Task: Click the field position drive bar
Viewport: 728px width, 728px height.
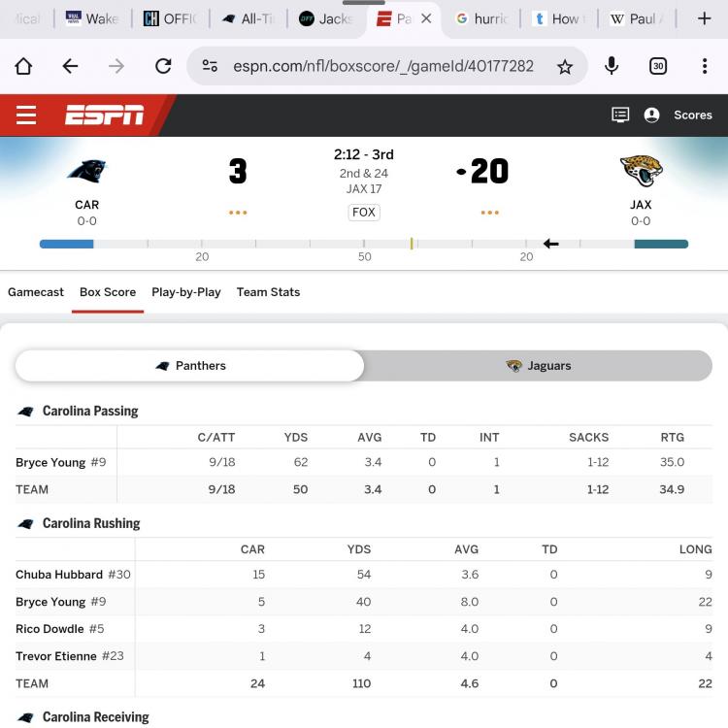Action: coord(364,244)
